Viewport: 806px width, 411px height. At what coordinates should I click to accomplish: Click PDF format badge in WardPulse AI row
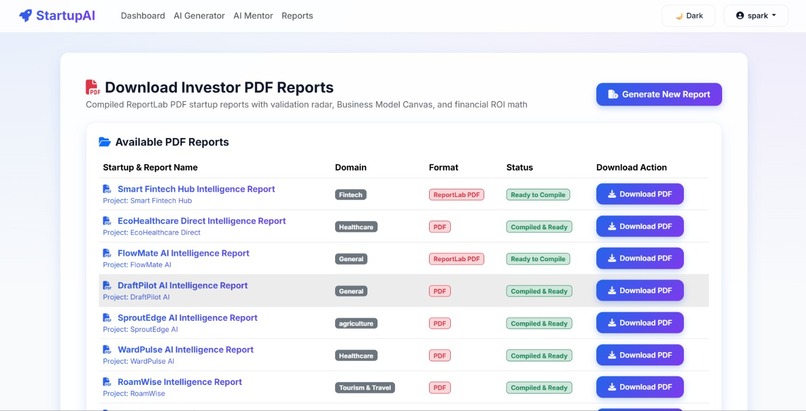(x=440, y=356)
